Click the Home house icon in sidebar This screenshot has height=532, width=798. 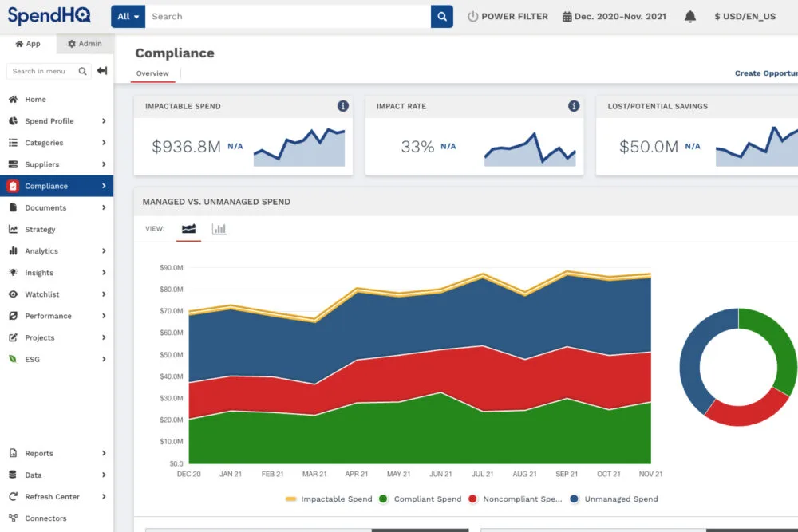tap(14, 99)
